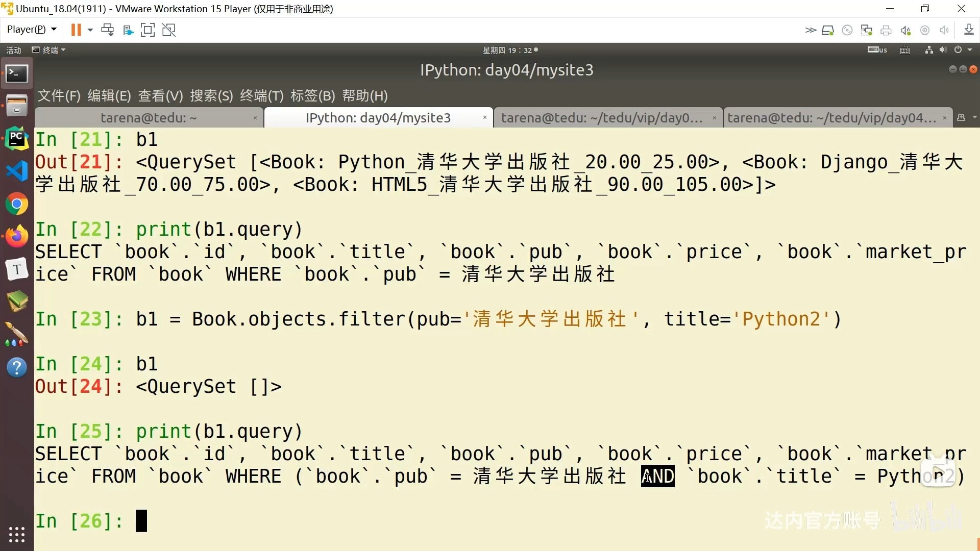The image size is (980, 551).
Task: Open Google Chrome from the dock
Action: [x=17, y=204]
